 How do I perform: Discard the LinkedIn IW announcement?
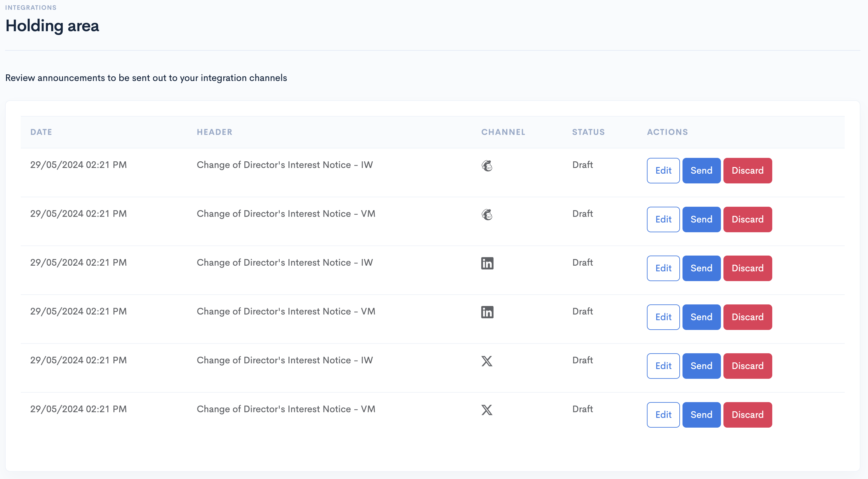tap(747, 268)
